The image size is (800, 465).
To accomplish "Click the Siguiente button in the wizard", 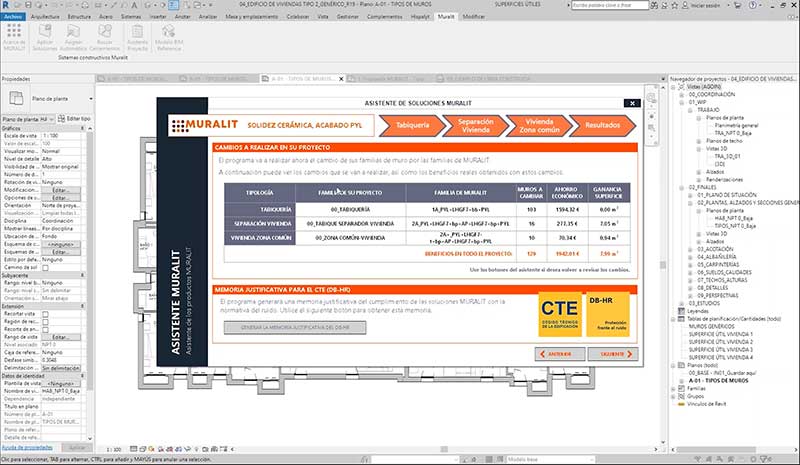I will 613,354.
